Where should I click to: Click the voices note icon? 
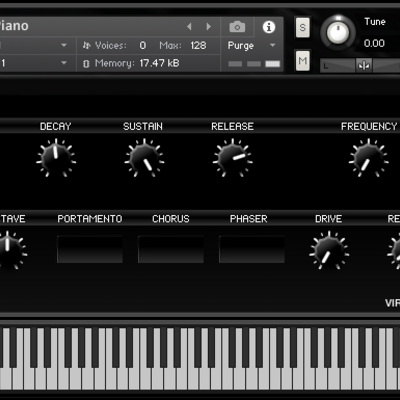87,45
